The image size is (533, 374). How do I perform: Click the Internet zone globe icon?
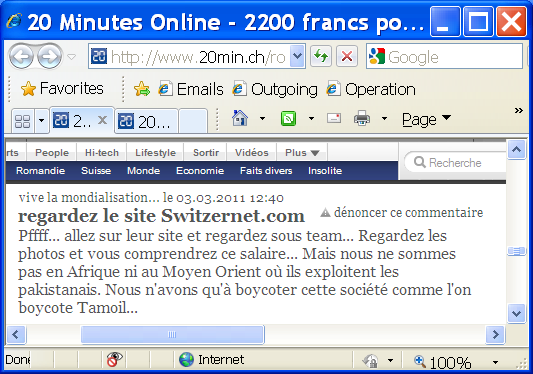pyautogui.click(x=186, y=360)
